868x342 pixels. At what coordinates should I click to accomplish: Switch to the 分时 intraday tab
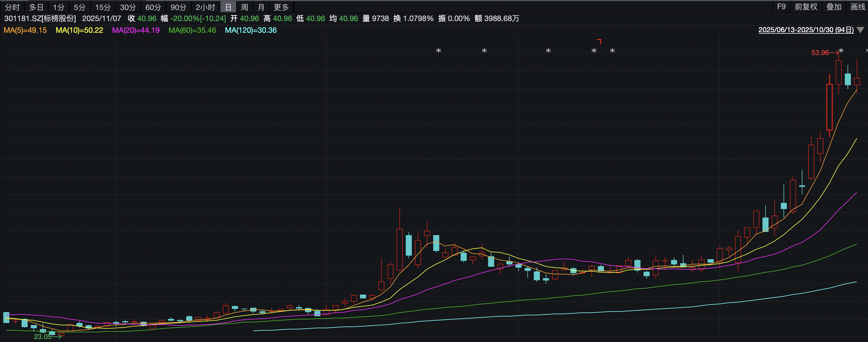[13, 7]
